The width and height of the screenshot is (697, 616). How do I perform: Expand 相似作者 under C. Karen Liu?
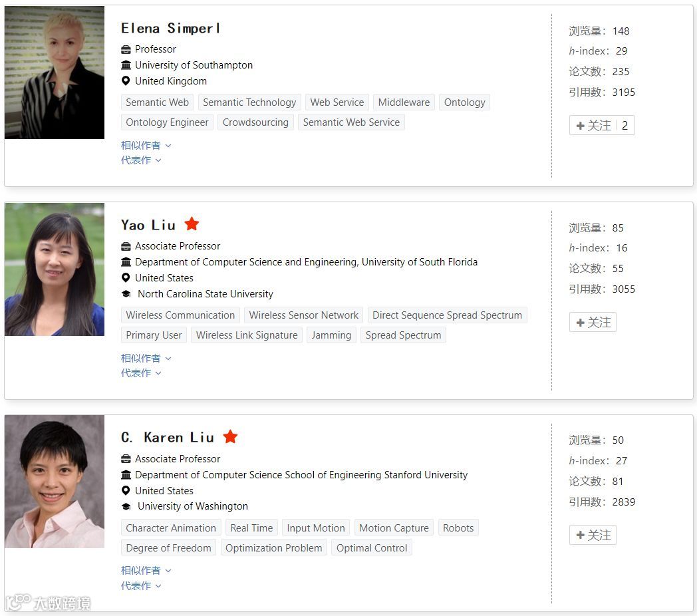tap(146, 570)
